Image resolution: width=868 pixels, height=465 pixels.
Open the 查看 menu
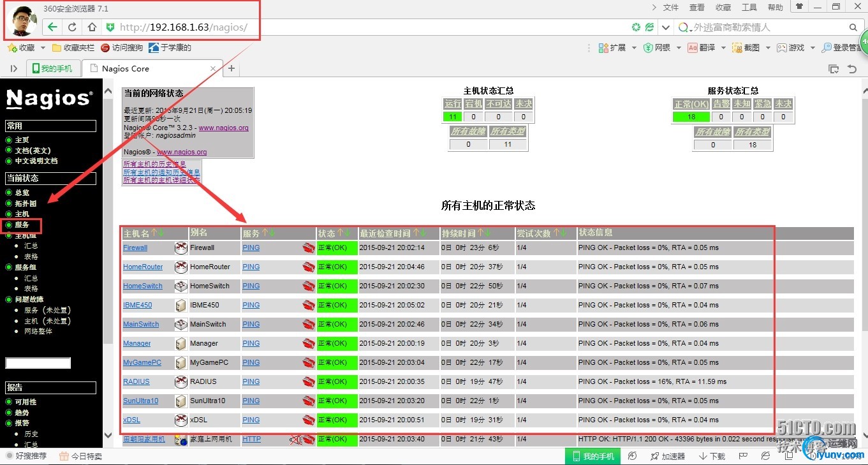pos(697,8)
